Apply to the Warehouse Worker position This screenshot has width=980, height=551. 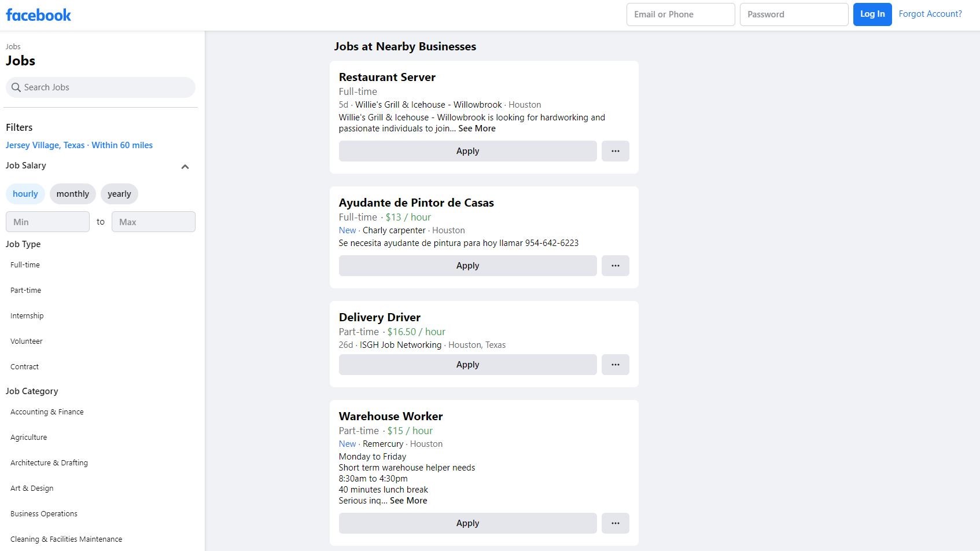[x=467, y=523]
